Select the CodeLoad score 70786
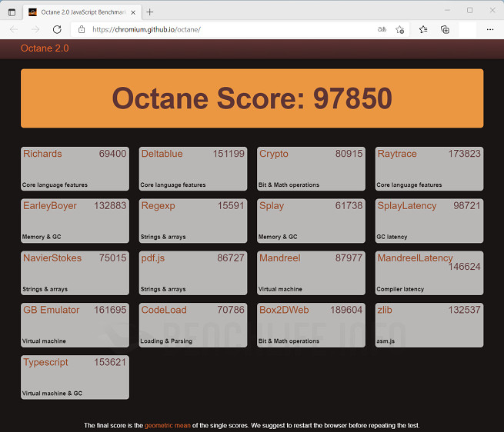504x432 pixels. (x=231, y=310)
